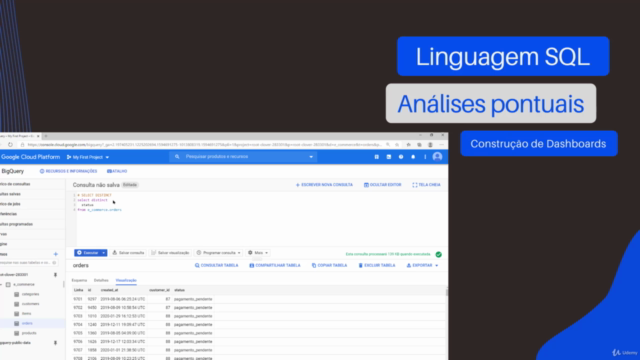Image resolution: width=640 pixels, height=360 pixels.
Task: Click the customer_id column header
Action: point(159,290)
